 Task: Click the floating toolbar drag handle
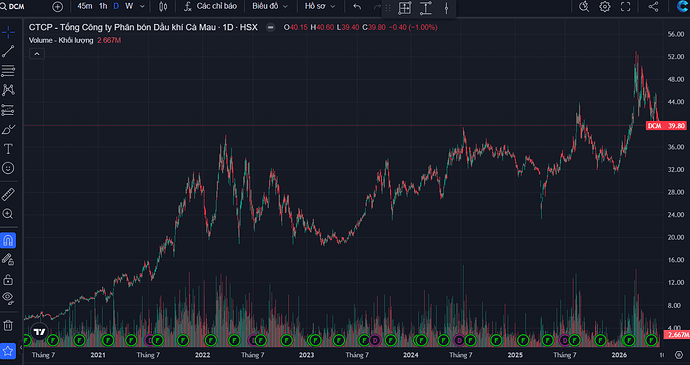(x=388, y=8)
